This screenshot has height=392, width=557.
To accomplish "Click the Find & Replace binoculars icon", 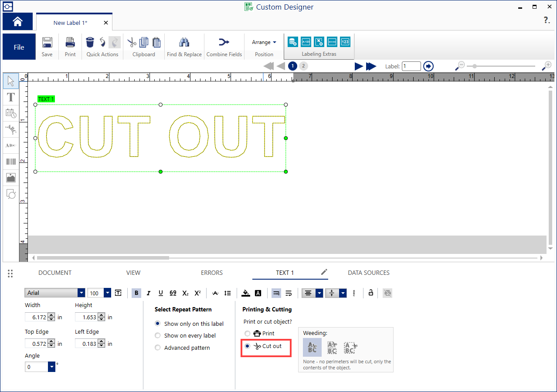I will pos(184,42).
